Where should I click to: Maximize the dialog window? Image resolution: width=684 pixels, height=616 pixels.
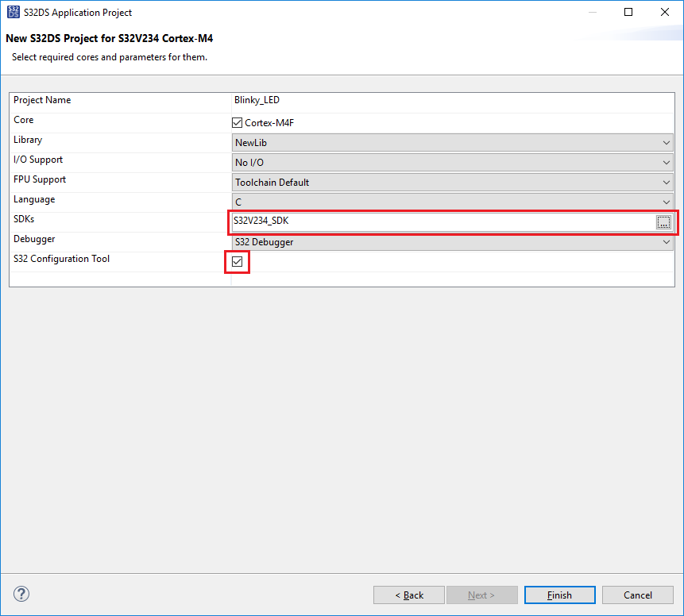pyautogui.click(x=628, y=12)
